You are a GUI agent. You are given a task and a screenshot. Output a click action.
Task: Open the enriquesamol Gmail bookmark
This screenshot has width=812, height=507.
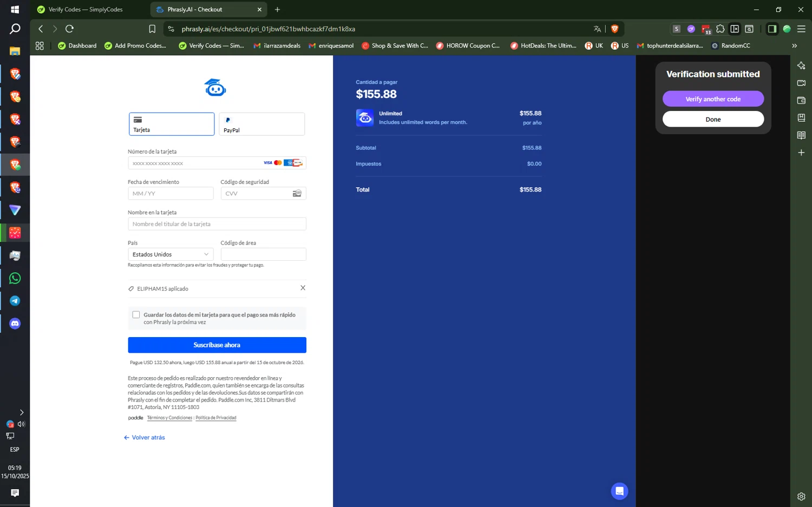(331, 46)
